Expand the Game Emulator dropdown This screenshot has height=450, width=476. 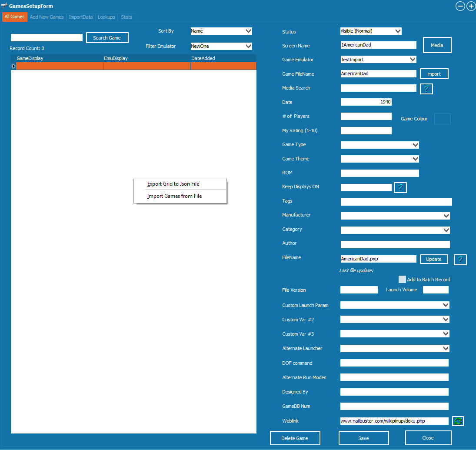[x=378, y=60]
